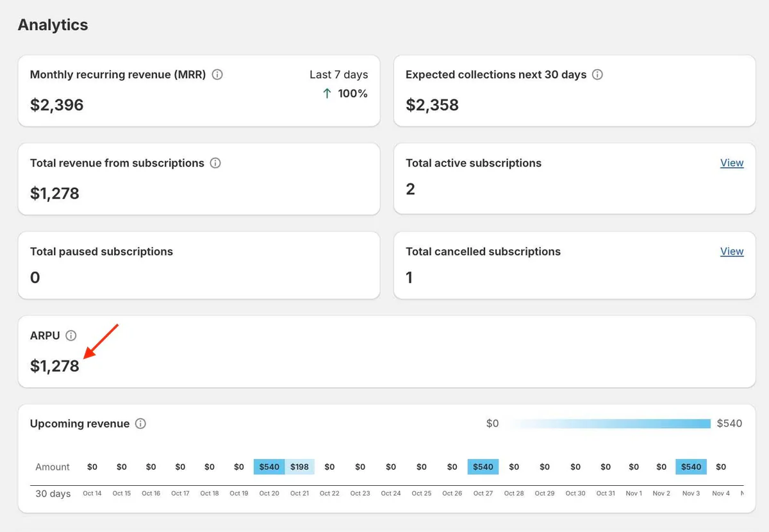Click the Nov 4 date label
The width and height of the screenshot is (769, 532).
pyautogui.click(x=721, y=494)
